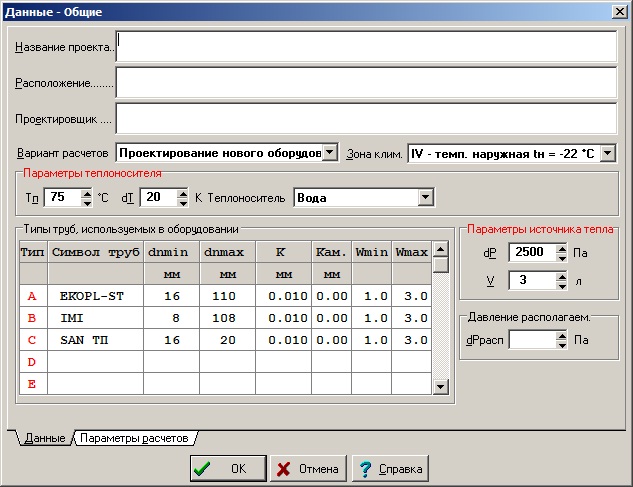The height and width of the screenshot is (487, 633).
Task: Click the dnmin column header
Action: point(171,252)
